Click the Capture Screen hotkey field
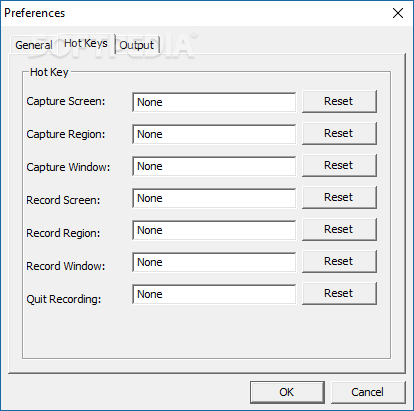 coord(214,102)
